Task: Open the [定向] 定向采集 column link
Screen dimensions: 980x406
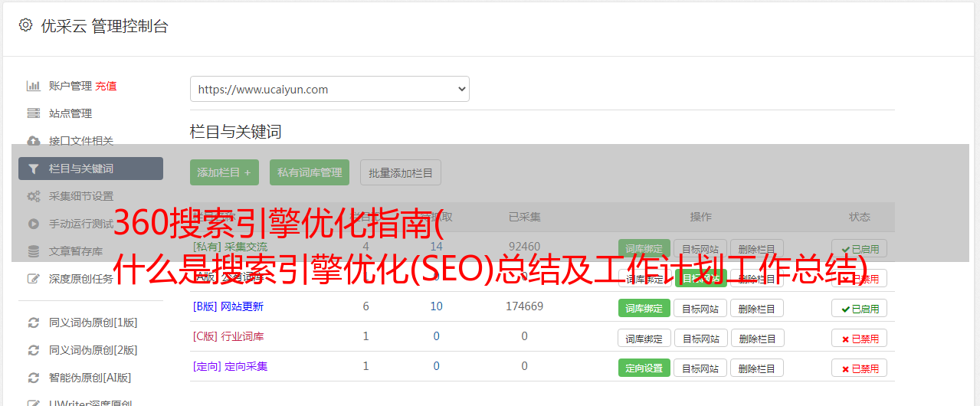Action: (x=230, y=366)
